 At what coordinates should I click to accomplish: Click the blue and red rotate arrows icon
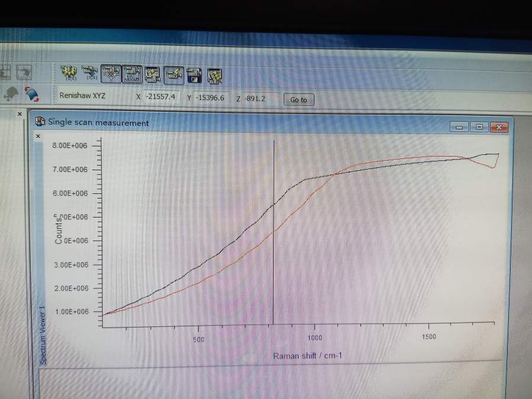[31, 95]
